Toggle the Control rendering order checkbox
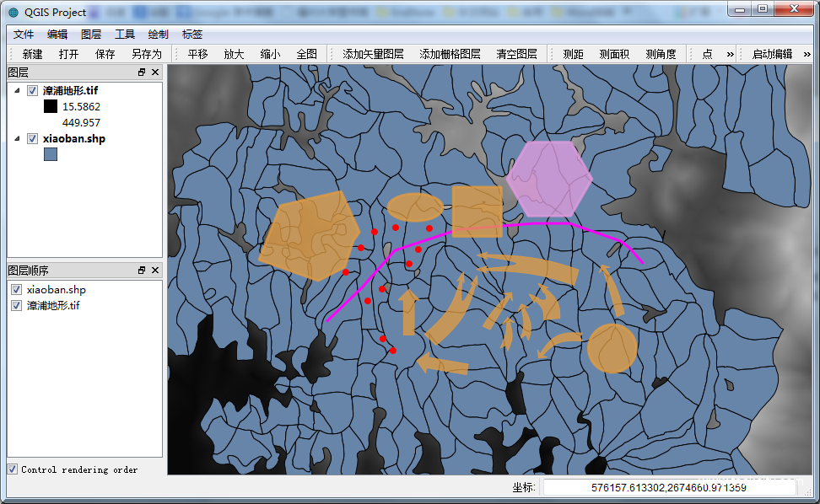 click(12, 469)
